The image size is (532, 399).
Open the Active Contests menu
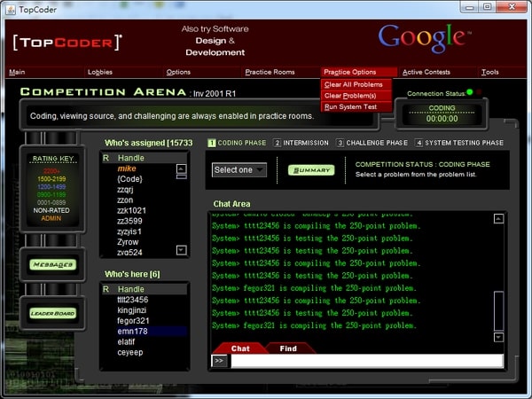(x=426, y=72)
